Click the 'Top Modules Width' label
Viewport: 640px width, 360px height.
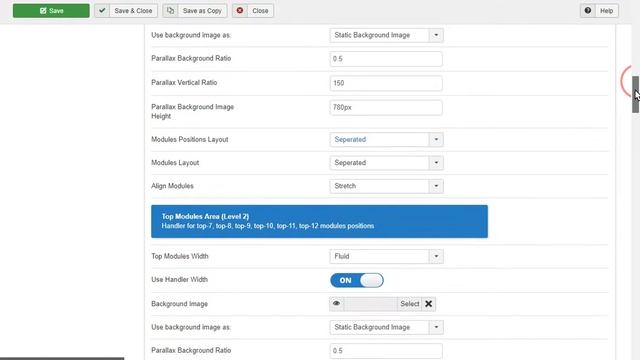180,256
